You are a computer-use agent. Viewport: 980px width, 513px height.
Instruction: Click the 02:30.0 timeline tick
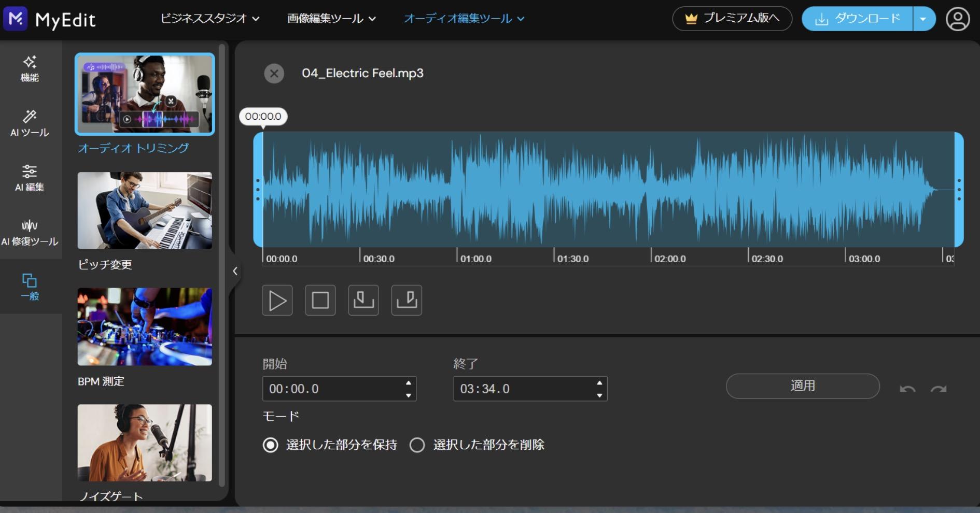point(767,258)
